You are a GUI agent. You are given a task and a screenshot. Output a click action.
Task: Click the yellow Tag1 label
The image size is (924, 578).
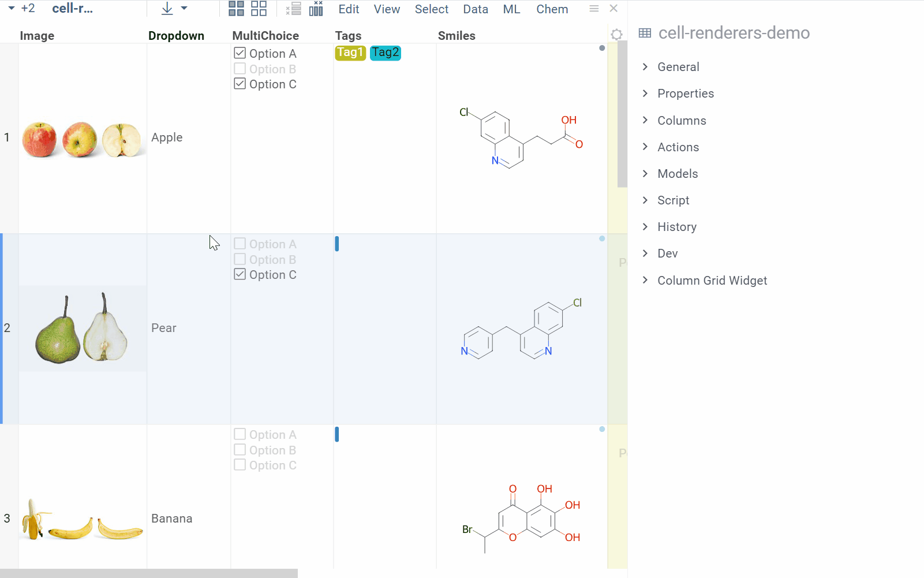pos(350,53)
